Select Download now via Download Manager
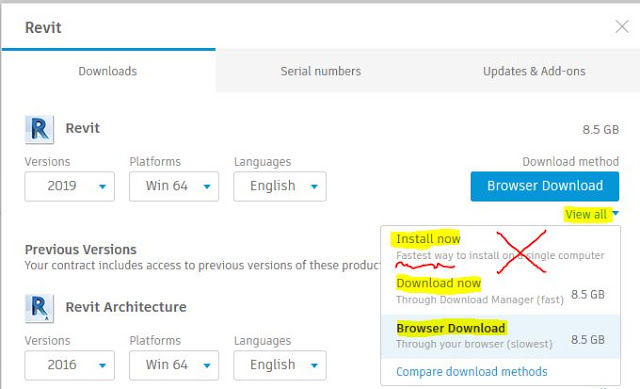Screen dimensions: 640x389 500,291
